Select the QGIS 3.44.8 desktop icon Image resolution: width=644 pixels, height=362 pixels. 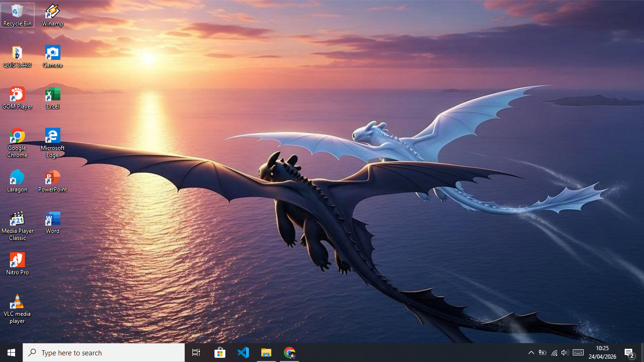(x=17, y=57)
